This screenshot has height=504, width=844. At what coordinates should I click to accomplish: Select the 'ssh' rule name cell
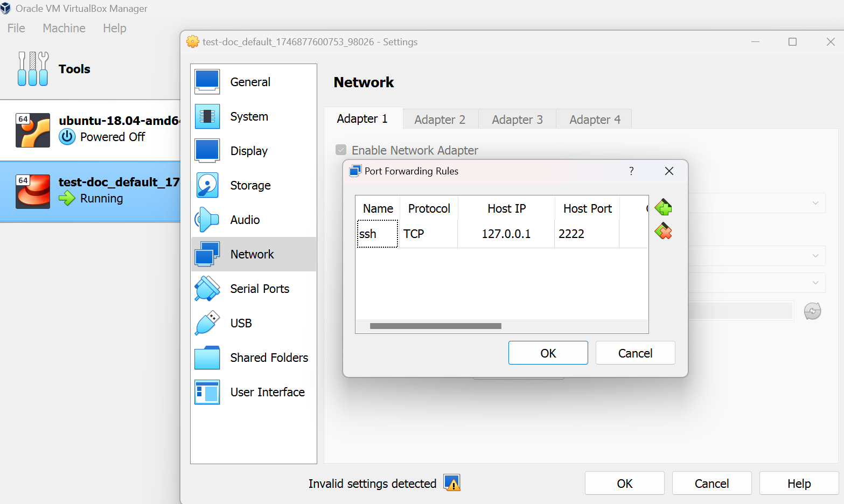(x=378, y=234)
